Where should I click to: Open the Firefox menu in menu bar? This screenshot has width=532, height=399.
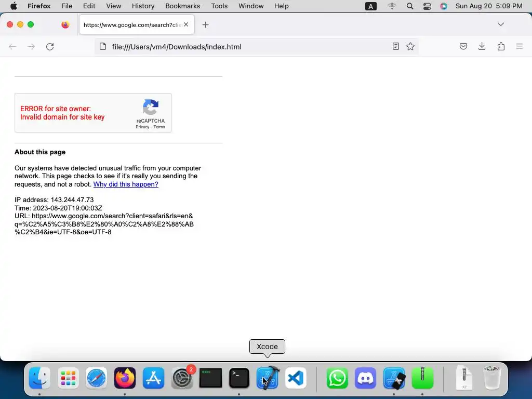point(39,6)
